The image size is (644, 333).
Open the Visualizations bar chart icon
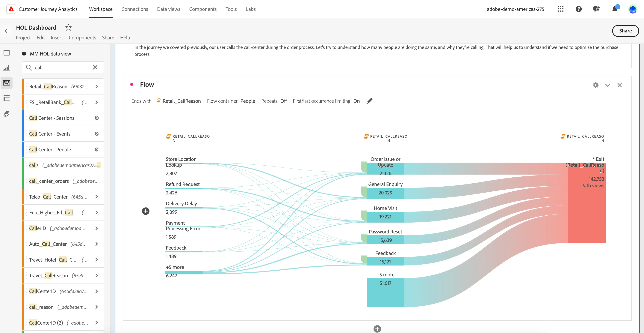point(7,68)
